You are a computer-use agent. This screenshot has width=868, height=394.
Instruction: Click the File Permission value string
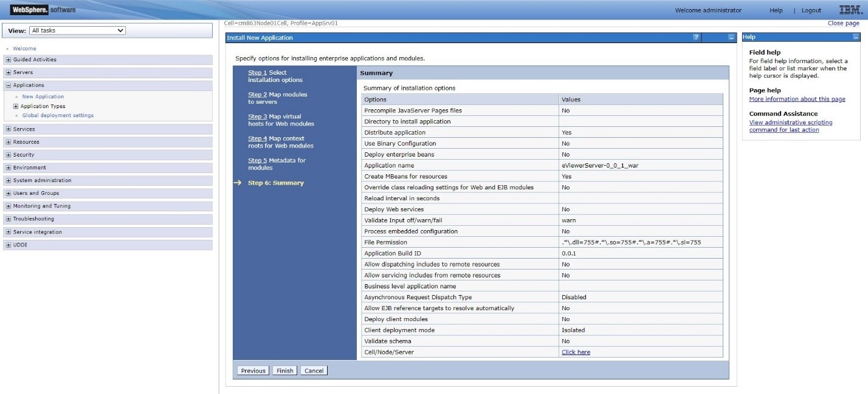coord(632,242)
